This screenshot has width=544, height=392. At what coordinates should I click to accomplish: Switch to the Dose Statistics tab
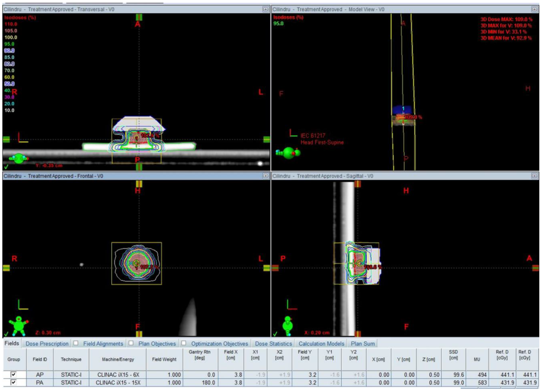coord(273,344)
